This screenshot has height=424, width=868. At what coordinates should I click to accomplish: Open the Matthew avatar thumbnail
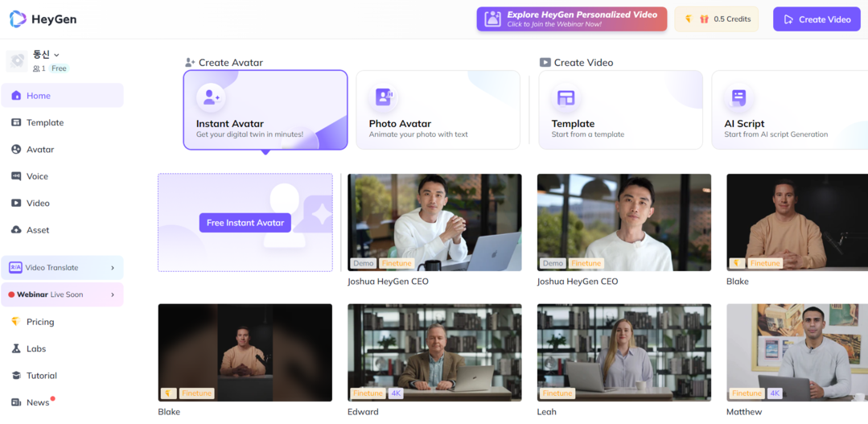click(797, 352)
